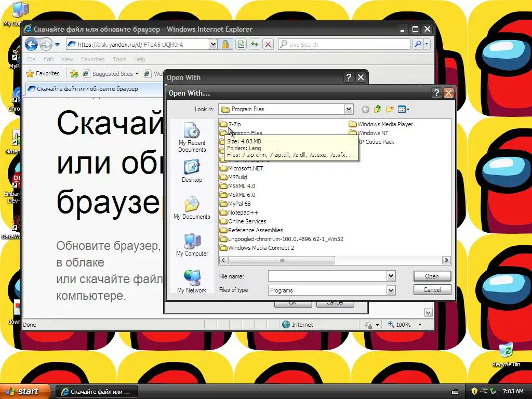This screenshot has width=532, height=399.
Task: Click the Internet Explorer taskbar button
Action: pyautogui.click(x=96, y=392)
